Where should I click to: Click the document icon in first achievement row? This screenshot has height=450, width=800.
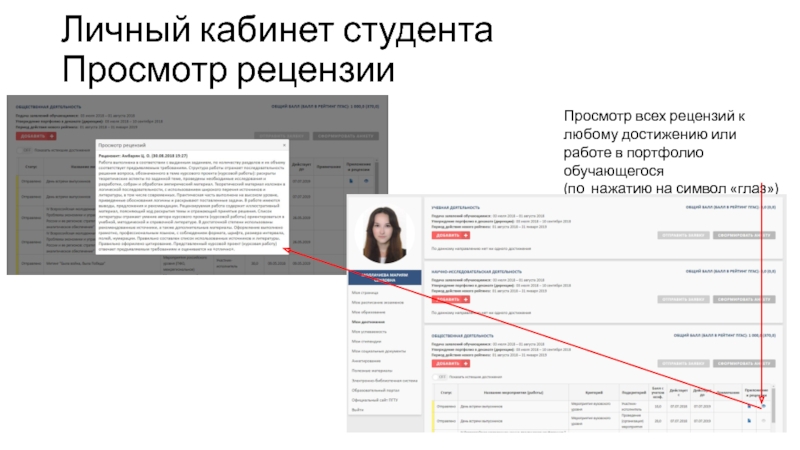pyautogui.click(x=749, y=406)
